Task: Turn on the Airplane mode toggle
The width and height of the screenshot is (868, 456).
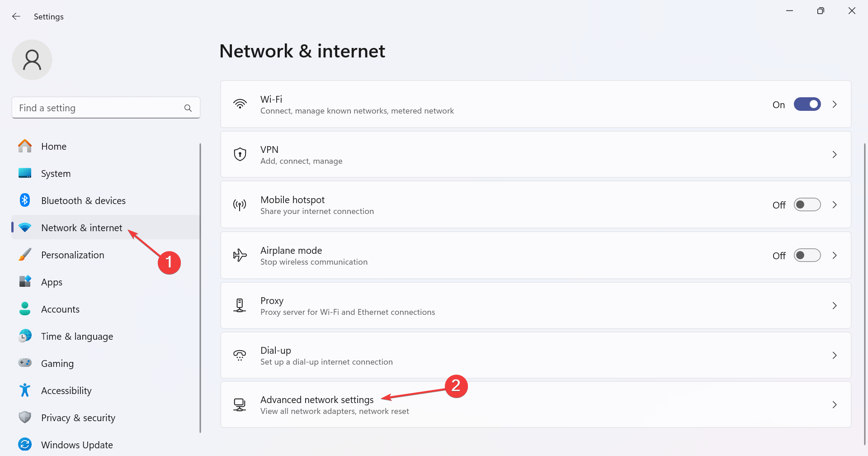Action: [807, 256]
